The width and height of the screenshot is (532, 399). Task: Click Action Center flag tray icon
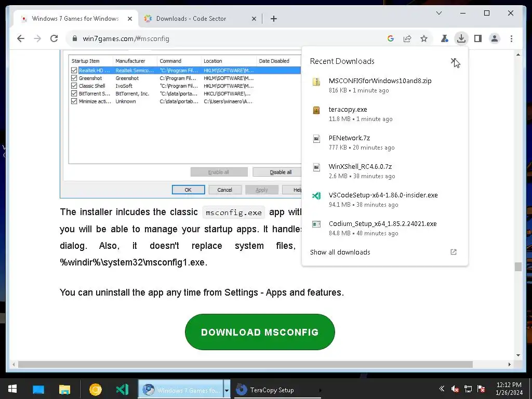click(x=481, y=389)
